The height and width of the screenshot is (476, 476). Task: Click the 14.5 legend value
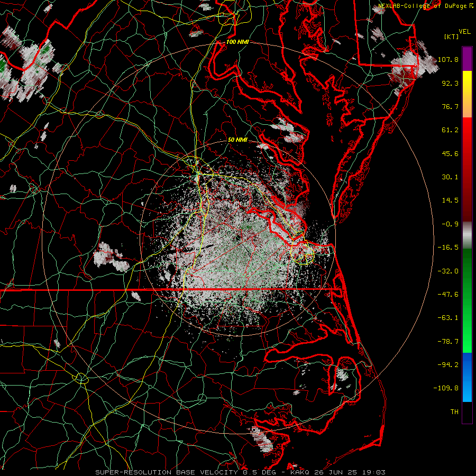(450, 200)
